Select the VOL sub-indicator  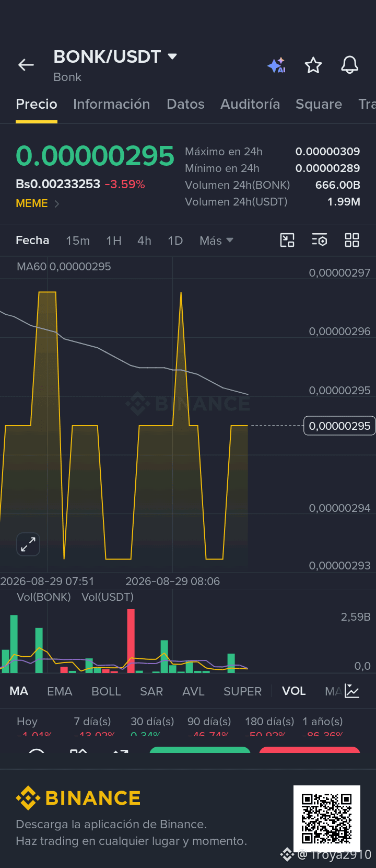294,691
